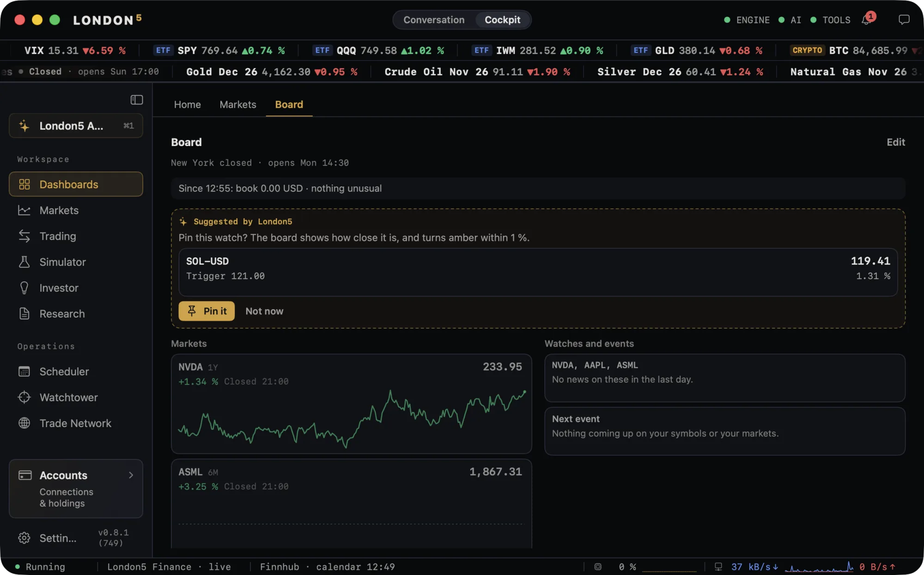Open the SOL-USD trigger card
The image size is (924, 575).
coord(538,272)
